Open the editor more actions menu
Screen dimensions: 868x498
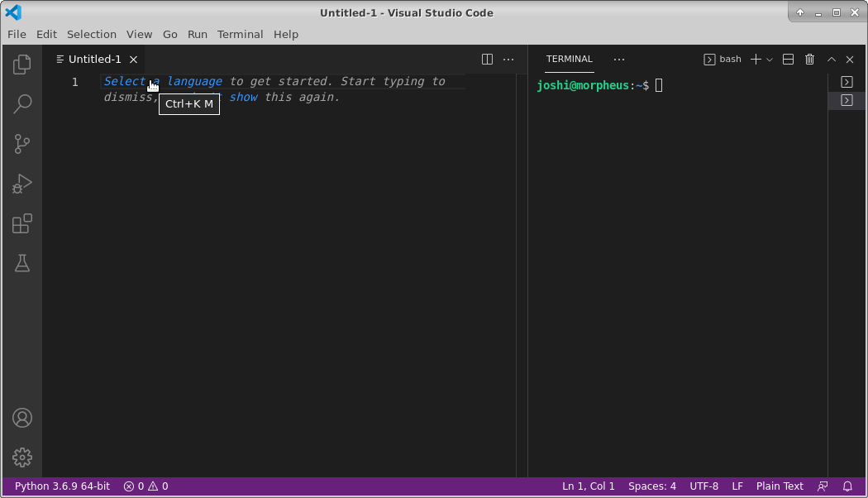click(x=508, y=59)
